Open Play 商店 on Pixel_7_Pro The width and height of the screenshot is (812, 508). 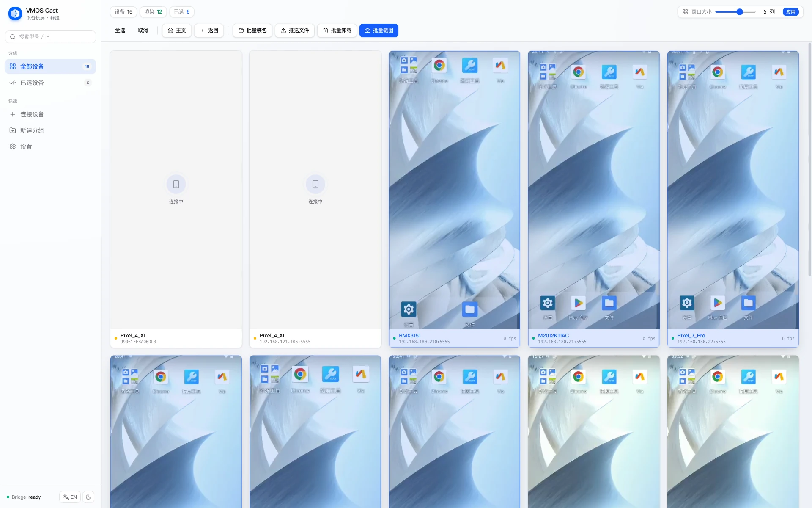point(717,303)
